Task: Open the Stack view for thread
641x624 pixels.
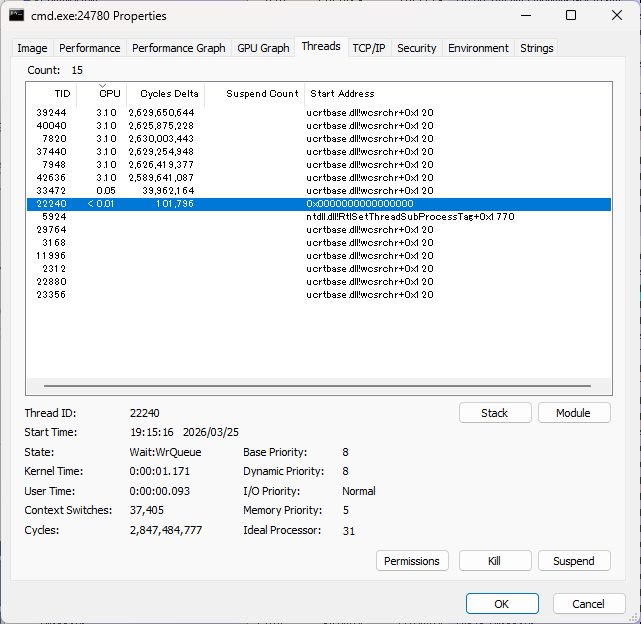Action: [x=495, y=413]
